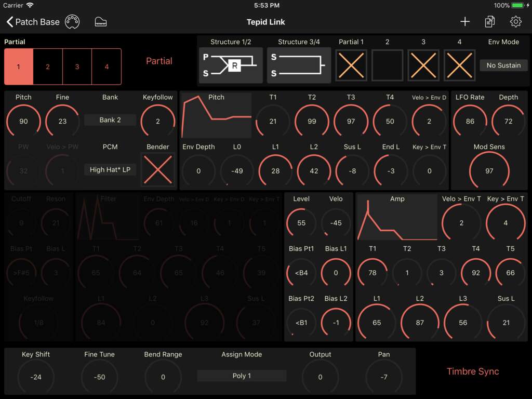Open the Env Mode No Sustain dropdown

(503, 65)
